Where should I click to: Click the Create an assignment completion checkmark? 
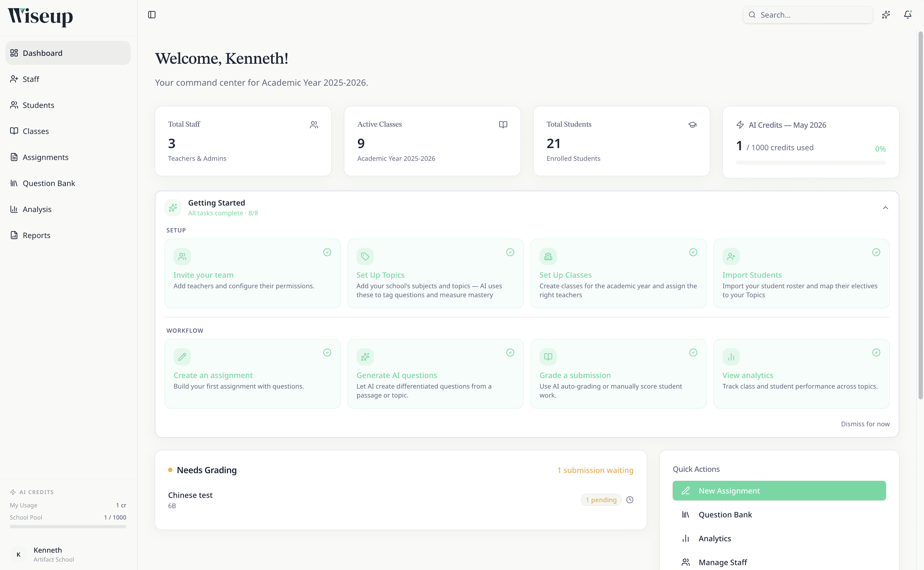coord(327,353)
